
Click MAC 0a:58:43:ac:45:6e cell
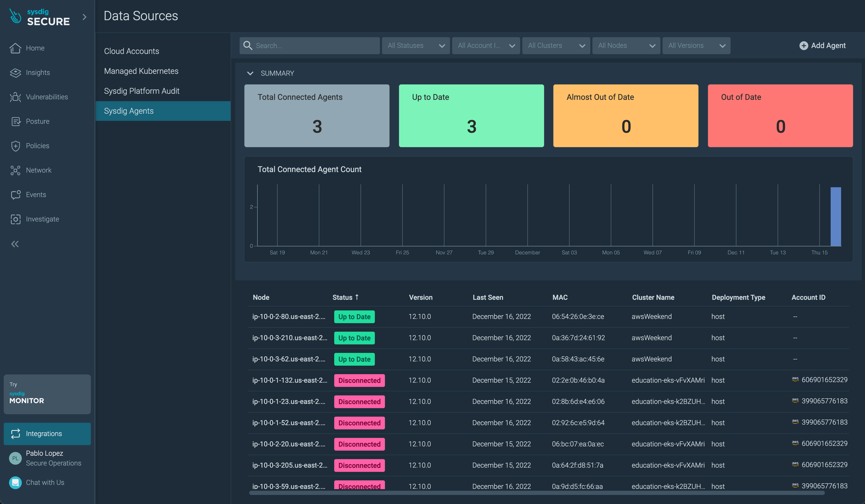[x=578, y=359]
